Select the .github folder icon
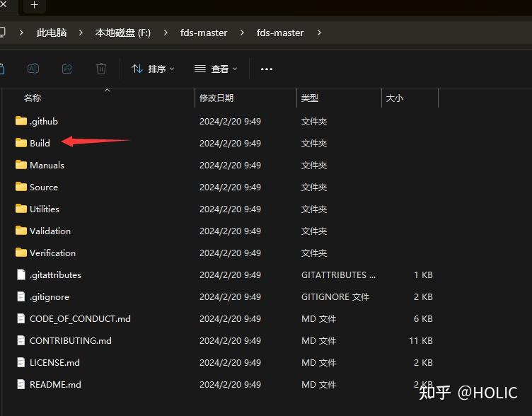 coord(21,121)
